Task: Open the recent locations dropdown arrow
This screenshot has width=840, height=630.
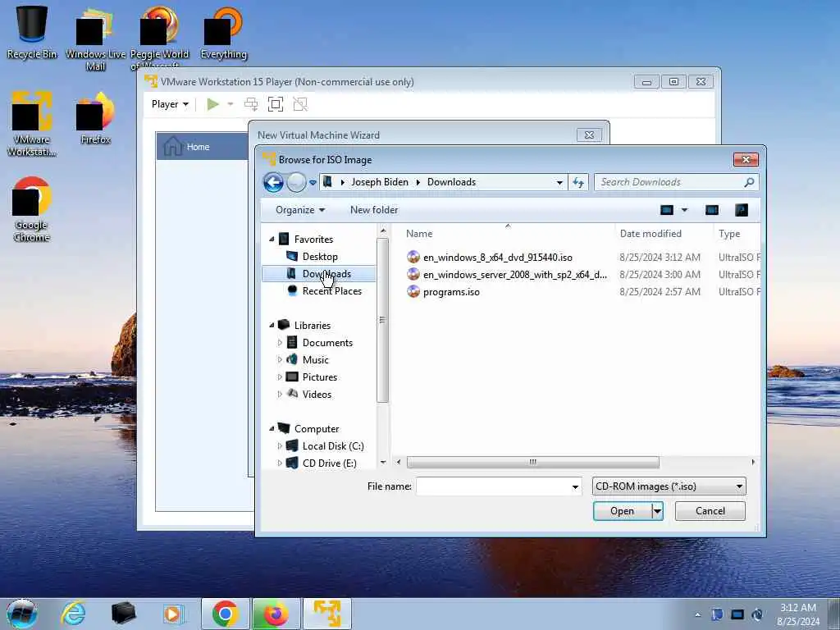Action: point(313,182)
